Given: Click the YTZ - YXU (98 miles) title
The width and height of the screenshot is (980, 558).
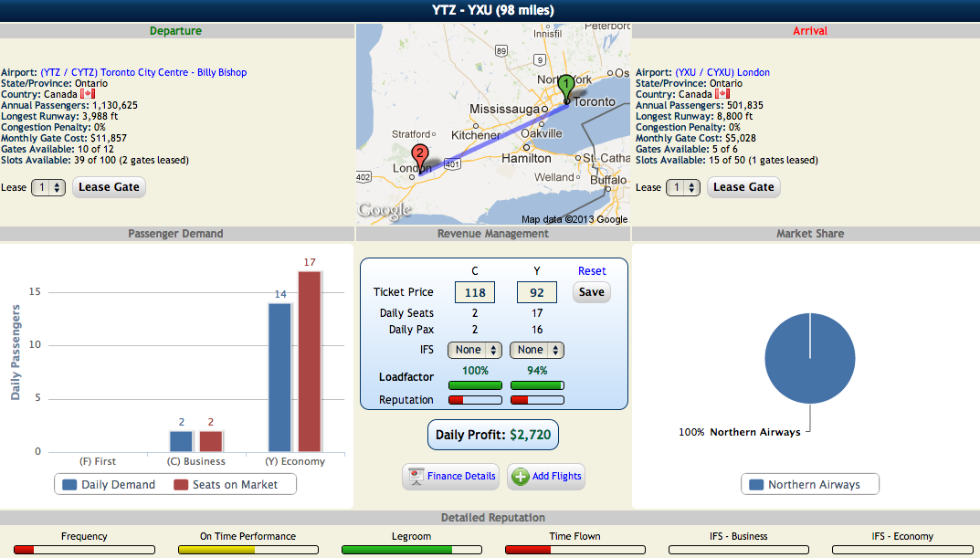Looking at the screenshot, I should pyautogui.click(x=493, y=10).
